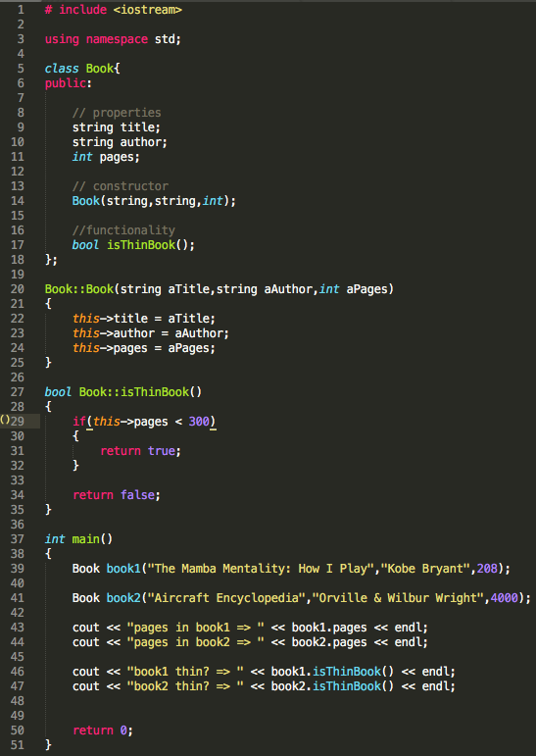Click 'isThinBook' in the book2 call on line 47
This screenshot has height=756, width=536.
pyautogui.click(x=347, y=686)
